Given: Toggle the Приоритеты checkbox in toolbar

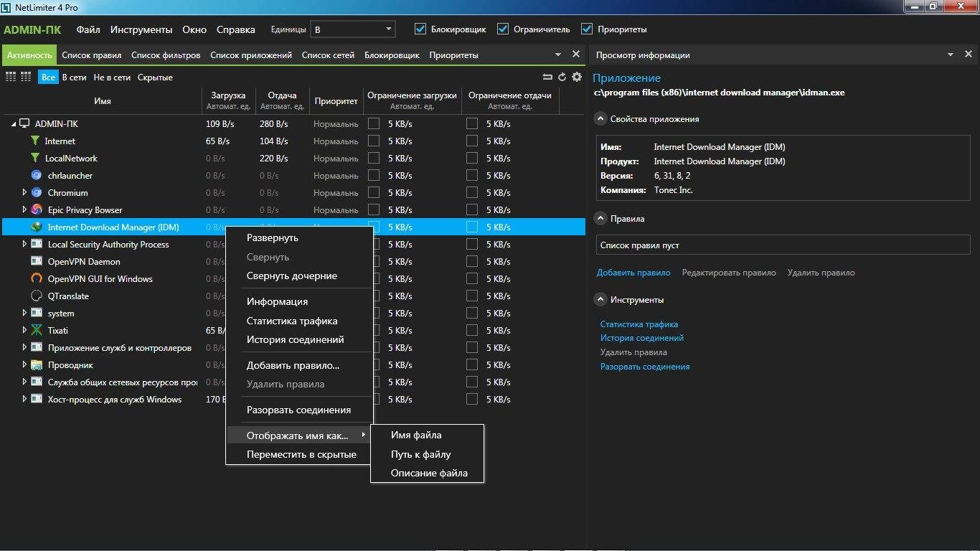Looking at the screenshot, I should [x=587, y=29].
